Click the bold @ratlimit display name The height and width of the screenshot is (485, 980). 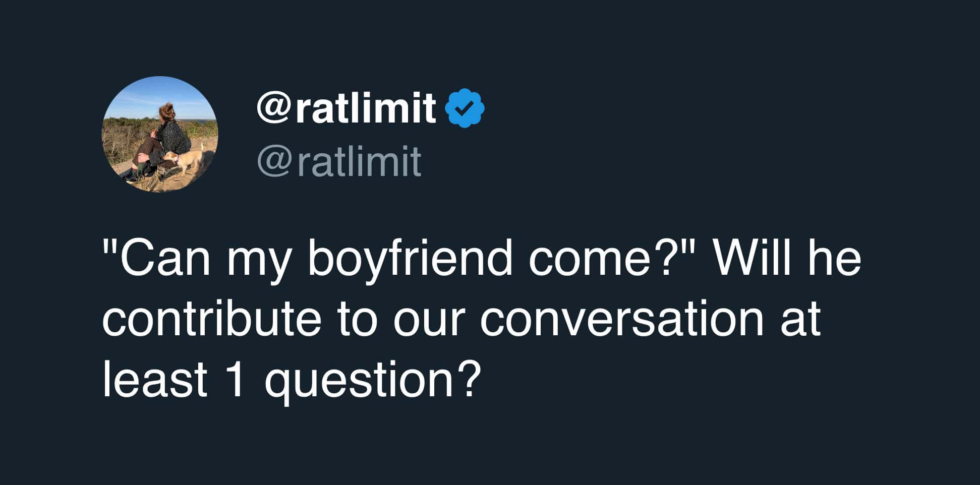[x=346, y=107]
